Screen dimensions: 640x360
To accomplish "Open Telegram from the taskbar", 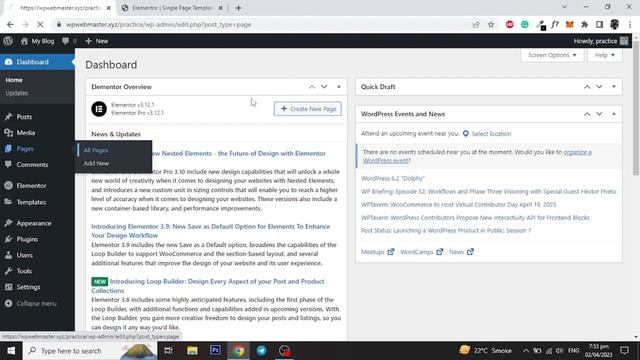I will [262, 351].
